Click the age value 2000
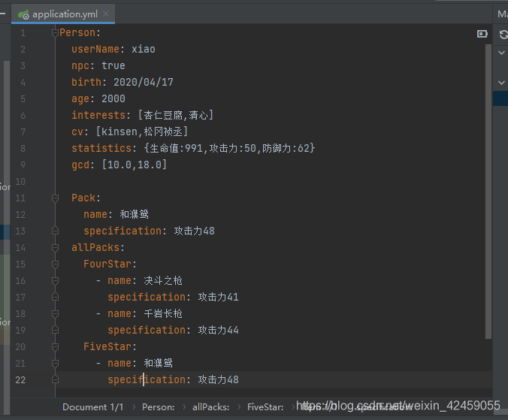The image size is (508, 420). pos(113,98)
